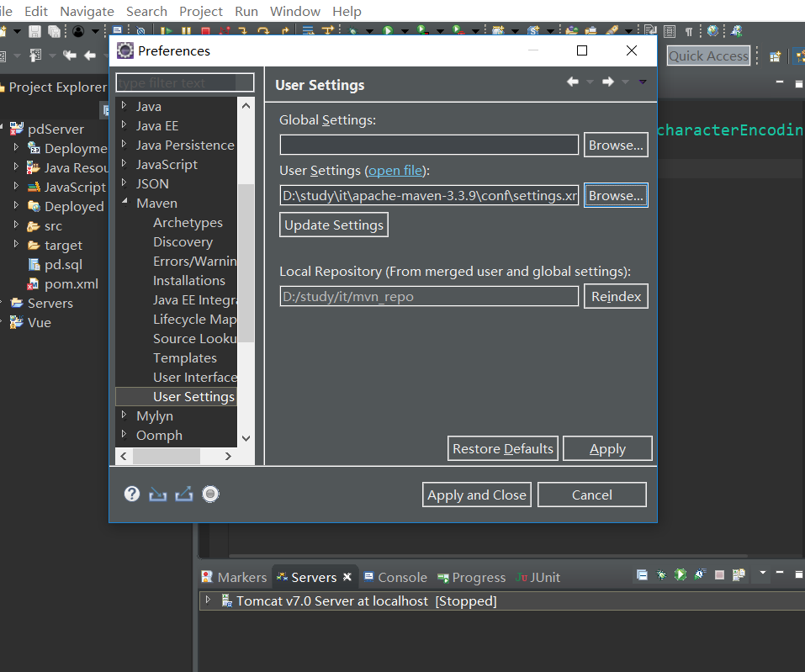Click the Global Settings path field
Screen dimensions: 805x672
(x=429, y=145)
